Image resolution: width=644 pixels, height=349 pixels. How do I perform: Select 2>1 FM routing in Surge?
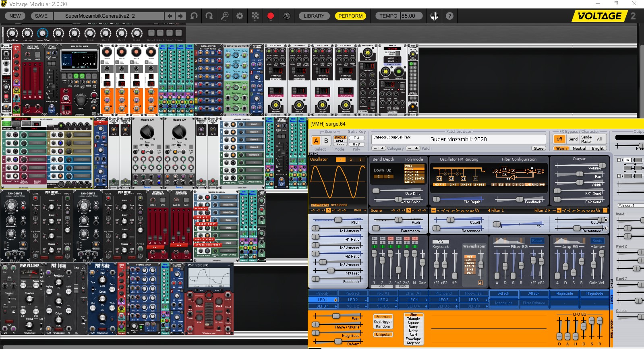pyautogui.click(x=453, y=184)
